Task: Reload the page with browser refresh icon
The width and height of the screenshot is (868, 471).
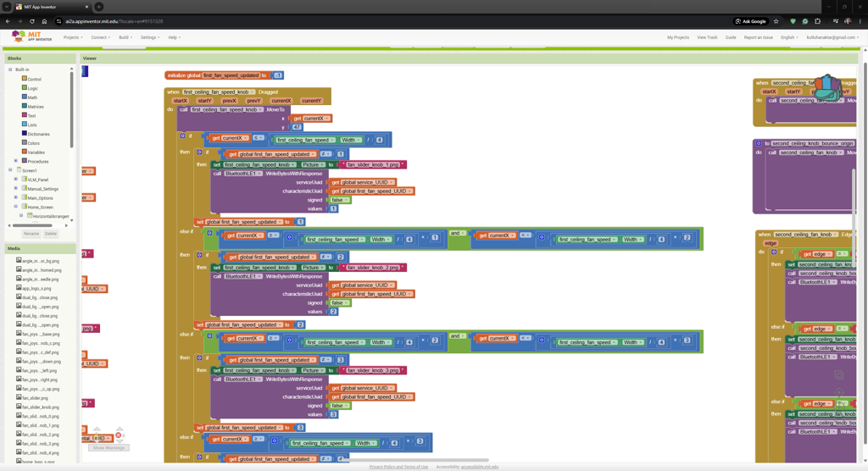Action: coord(32,21)
